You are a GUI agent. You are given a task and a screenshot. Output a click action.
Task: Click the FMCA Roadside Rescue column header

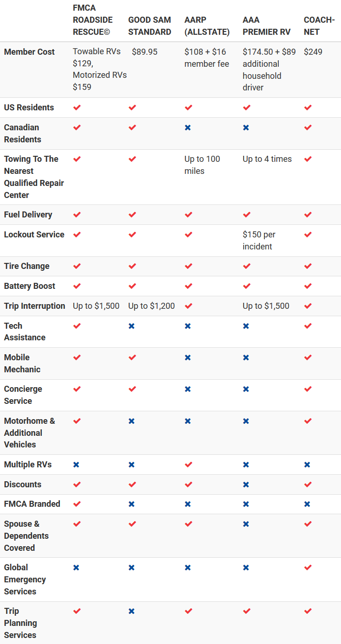93,20
